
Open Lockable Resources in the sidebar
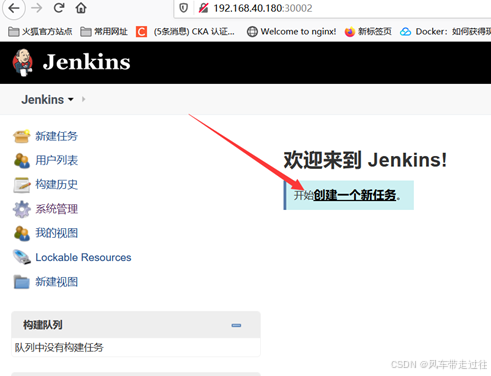point(83,257)
